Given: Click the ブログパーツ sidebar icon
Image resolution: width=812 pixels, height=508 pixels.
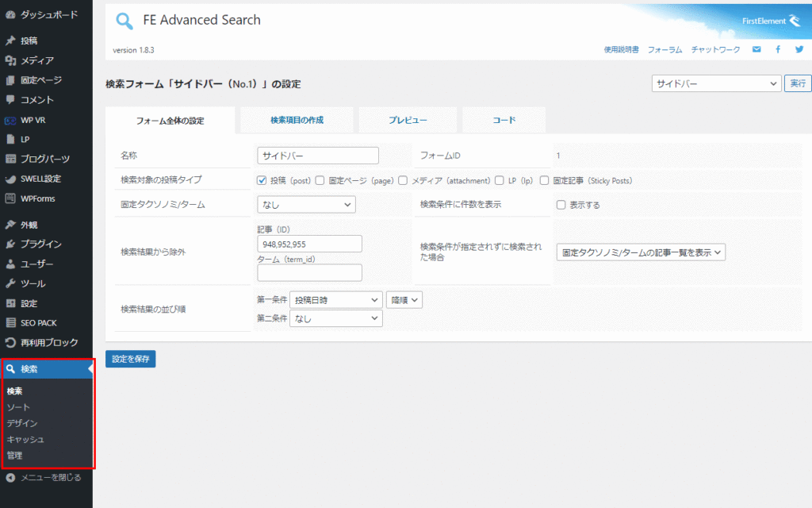Looking at the screenshot, I should pyautogui.click(x=10, y=159).
